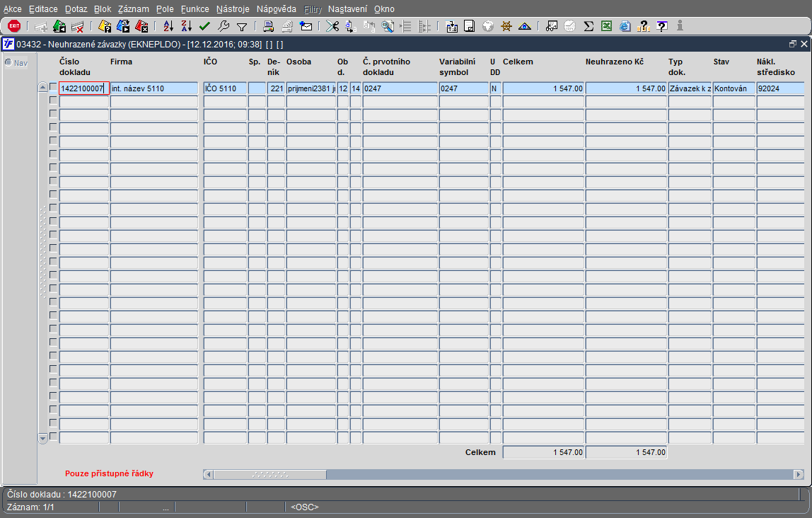812x518 pixels.
Task: Click the green save-record toolbar icon
Action: click(x=59, y=26)
